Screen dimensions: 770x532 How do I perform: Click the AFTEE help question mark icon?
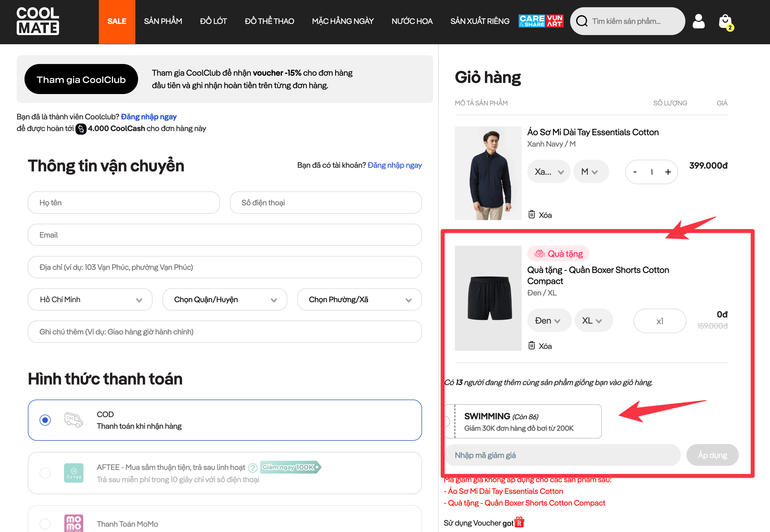[x=253, y=468]
